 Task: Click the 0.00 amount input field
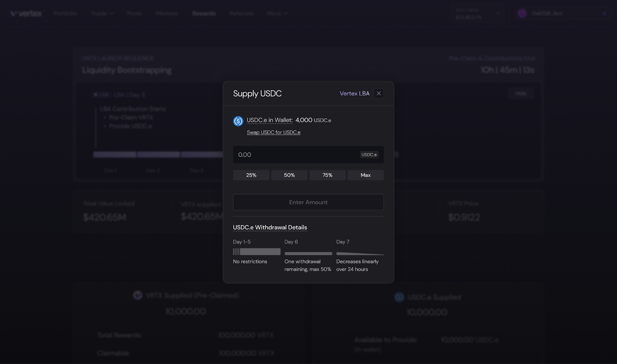pyautogui.click(x=293, y=154)
